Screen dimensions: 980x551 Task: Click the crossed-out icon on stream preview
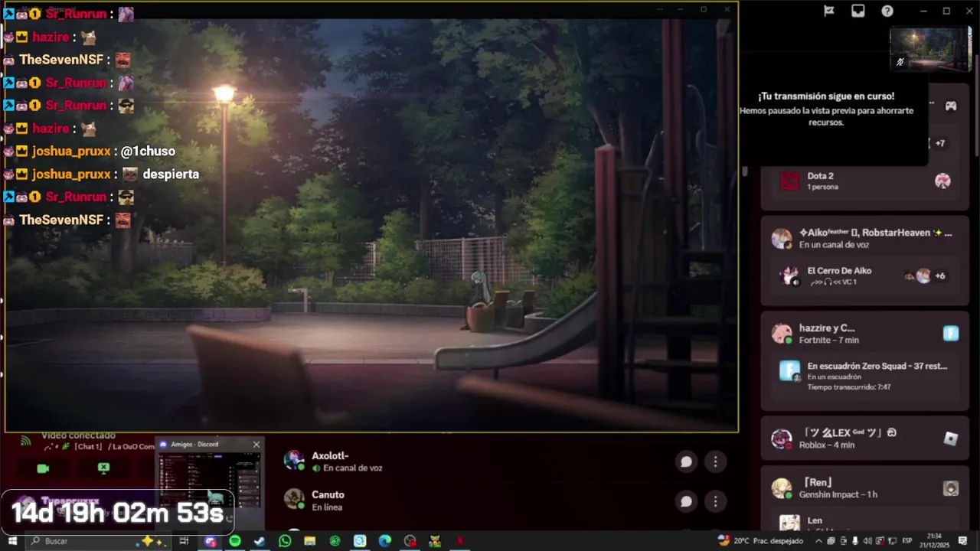(900, 62)
